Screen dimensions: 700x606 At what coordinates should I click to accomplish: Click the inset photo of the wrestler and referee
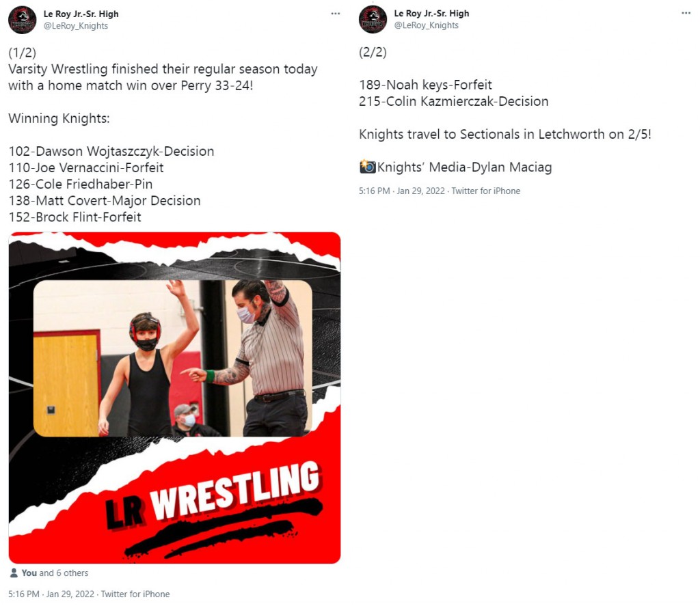(173, 358)
